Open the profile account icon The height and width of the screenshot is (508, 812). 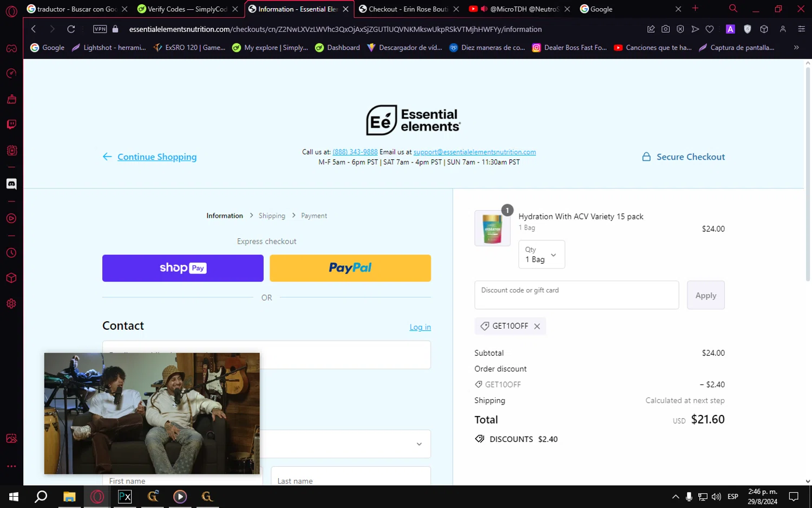783,29
